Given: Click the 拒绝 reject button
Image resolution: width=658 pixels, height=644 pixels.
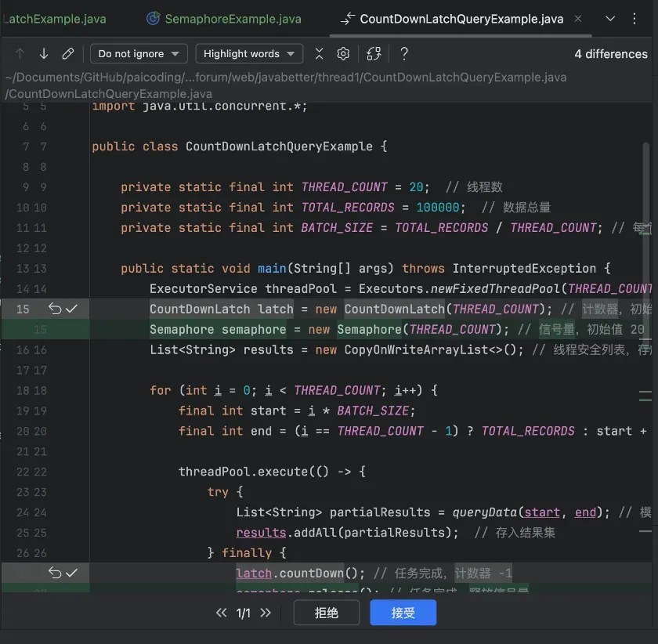Looking at the screenshot, I should pos(326,613).
